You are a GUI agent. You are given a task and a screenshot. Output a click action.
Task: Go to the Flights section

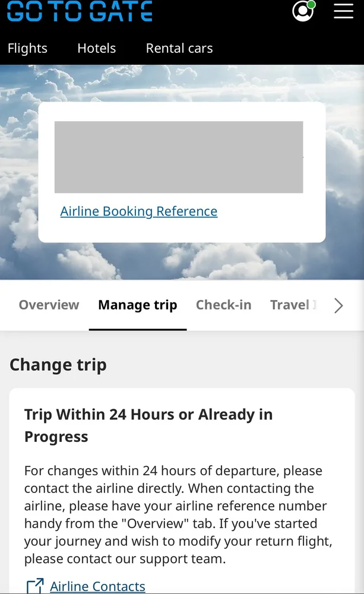pos(27,48)
